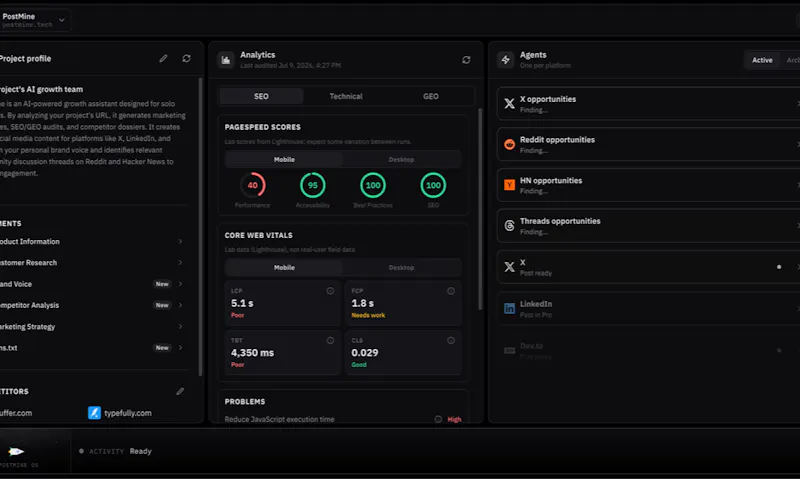Image resolution: width=800 pixels, height=479 pixels.
Task: Click the Threads logo icon
Action: (x=509, y=226)
